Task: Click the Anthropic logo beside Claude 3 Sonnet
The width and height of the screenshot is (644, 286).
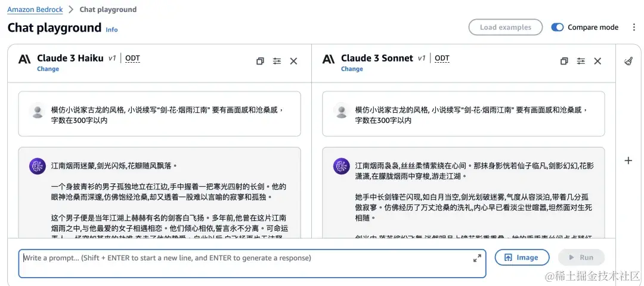Action: pos(329,59)
